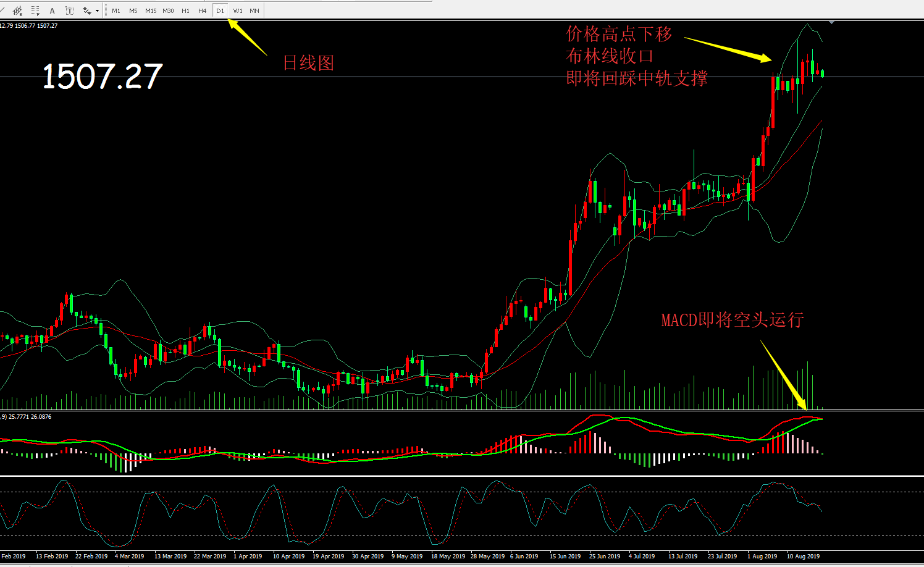Switch chart to M1 timeframe
The height and width of the screenshot is (567, 924).
(x=116, y=10)
